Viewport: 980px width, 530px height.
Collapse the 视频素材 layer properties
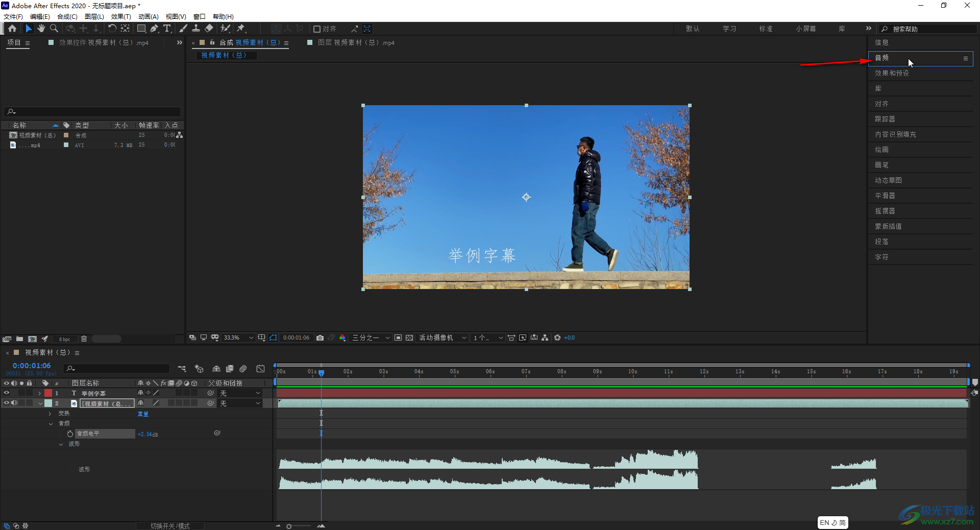click(40, 403)
